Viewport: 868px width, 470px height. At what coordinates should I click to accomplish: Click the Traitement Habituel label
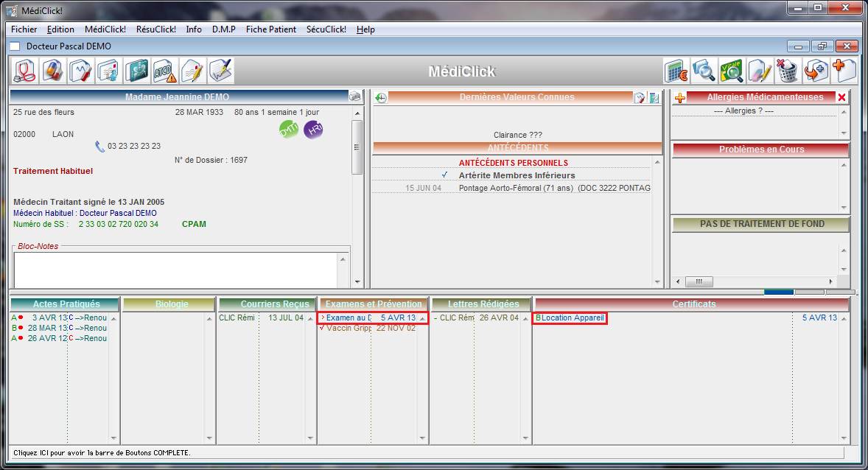click(53, 171)
